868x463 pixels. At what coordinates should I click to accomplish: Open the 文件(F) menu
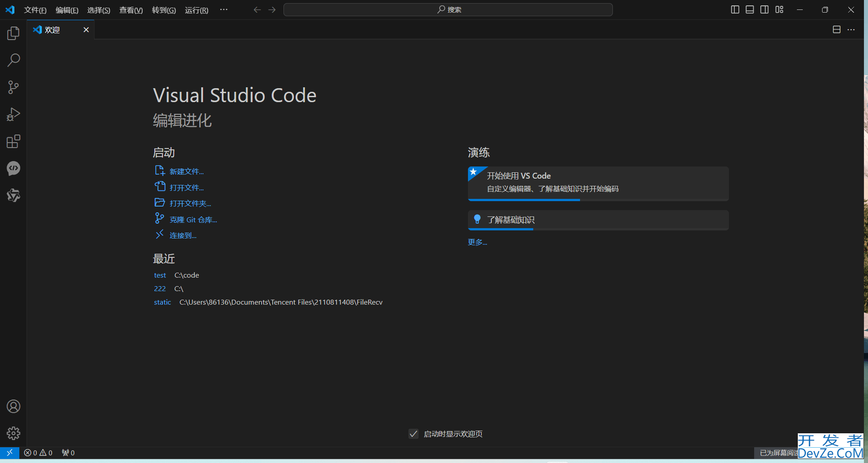coord(35,10)
